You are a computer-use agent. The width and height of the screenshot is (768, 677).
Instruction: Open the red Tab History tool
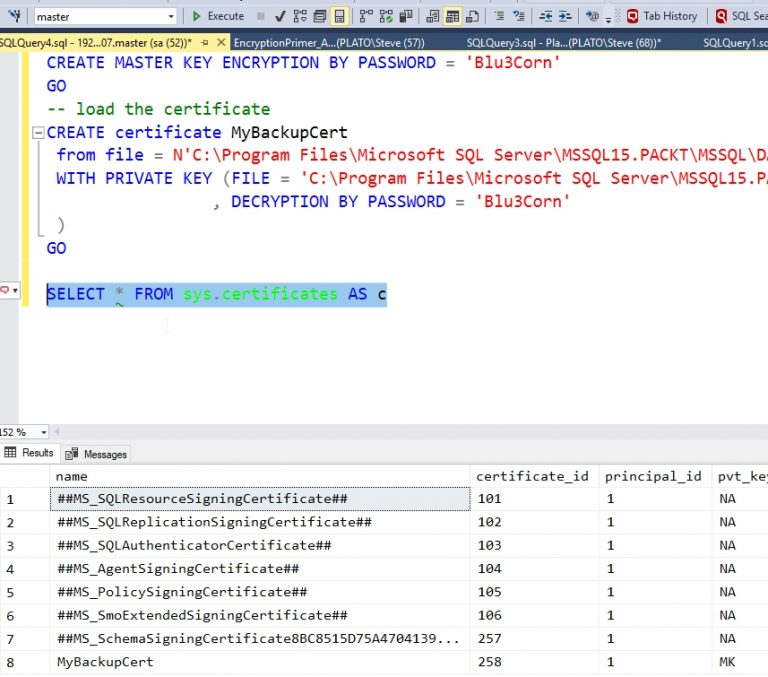click(661, 16)
